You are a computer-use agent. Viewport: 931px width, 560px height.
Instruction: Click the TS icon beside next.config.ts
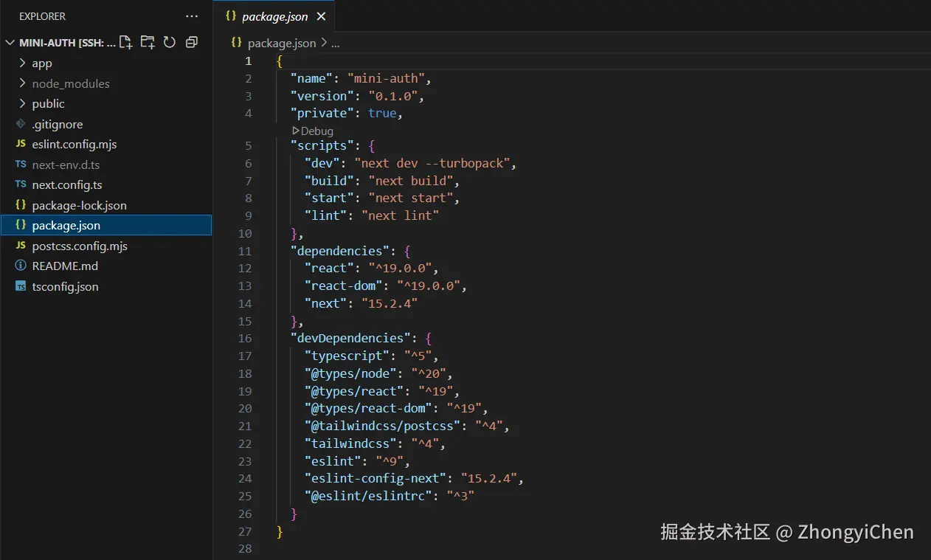(x=21, y=184)
